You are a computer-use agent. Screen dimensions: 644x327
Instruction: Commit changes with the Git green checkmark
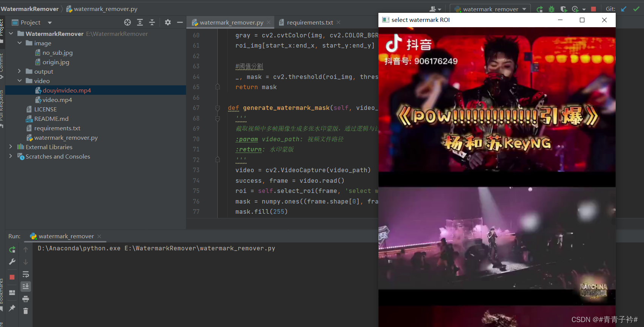(x=636, y=9)
